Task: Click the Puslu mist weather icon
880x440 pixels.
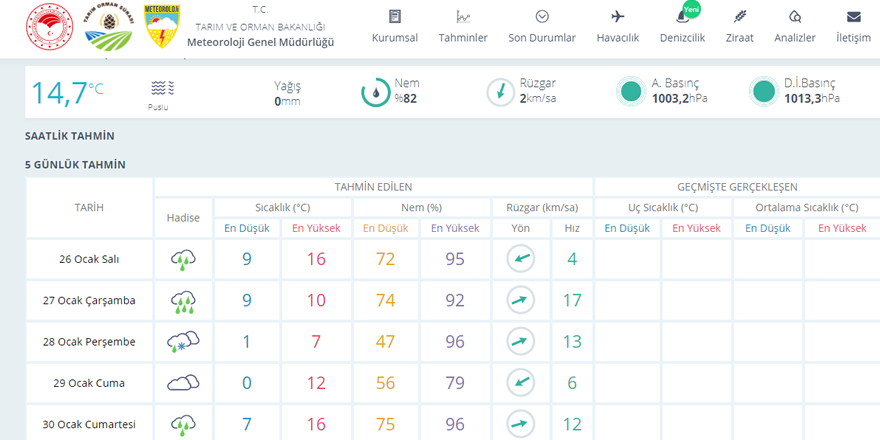Action: [163, 88]
